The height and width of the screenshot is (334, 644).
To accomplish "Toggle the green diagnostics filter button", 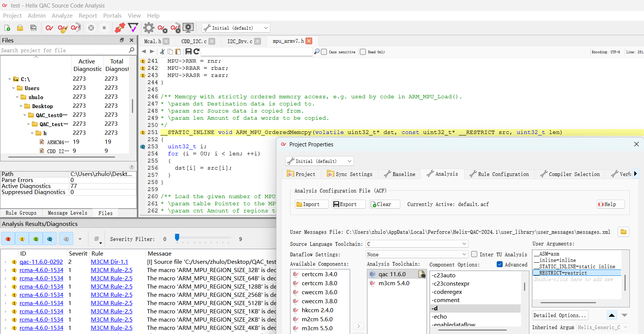I will point(36,239).
